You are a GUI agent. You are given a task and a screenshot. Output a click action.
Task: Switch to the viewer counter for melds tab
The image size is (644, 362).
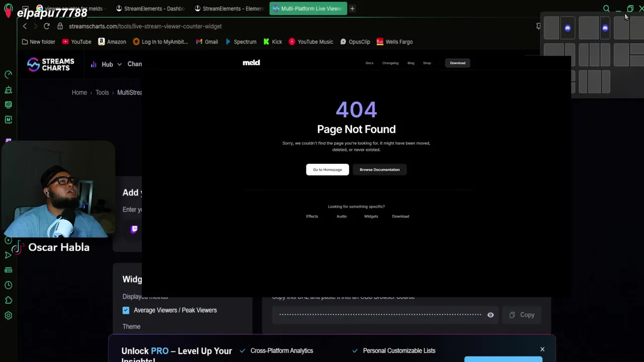click(70, 9)
